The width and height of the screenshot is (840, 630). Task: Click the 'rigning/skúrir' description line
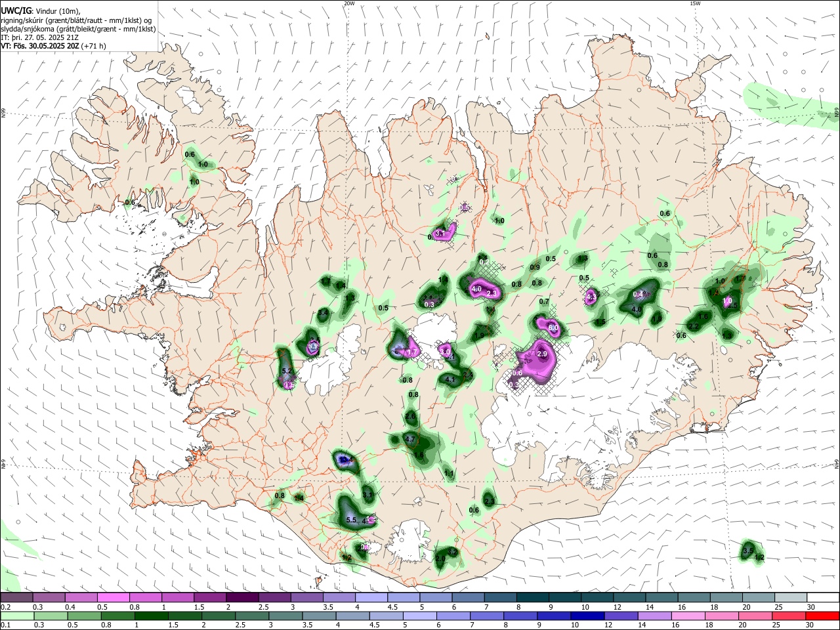75,20
